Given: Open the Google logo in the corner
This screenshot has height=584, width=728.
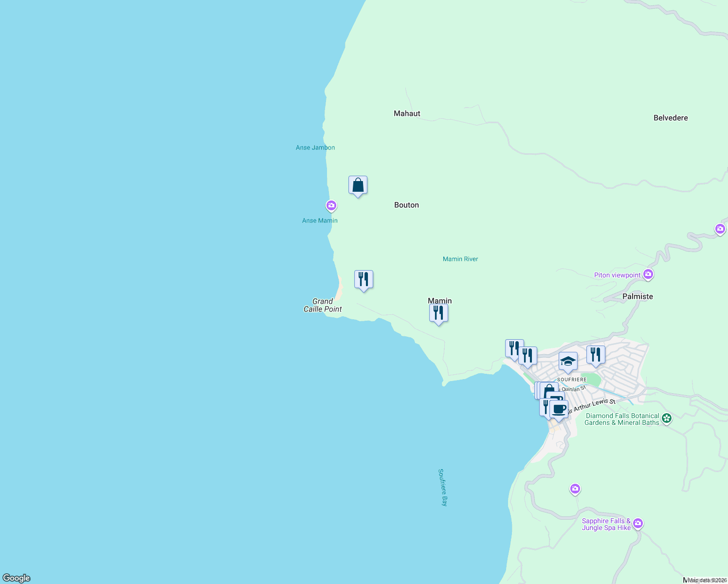Looking at the screenshot, I should point(16,579).
